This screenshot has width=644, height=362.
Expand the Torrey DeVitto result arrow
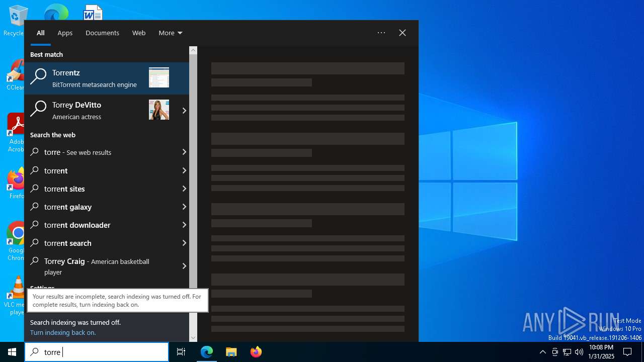tap(184, 111)
